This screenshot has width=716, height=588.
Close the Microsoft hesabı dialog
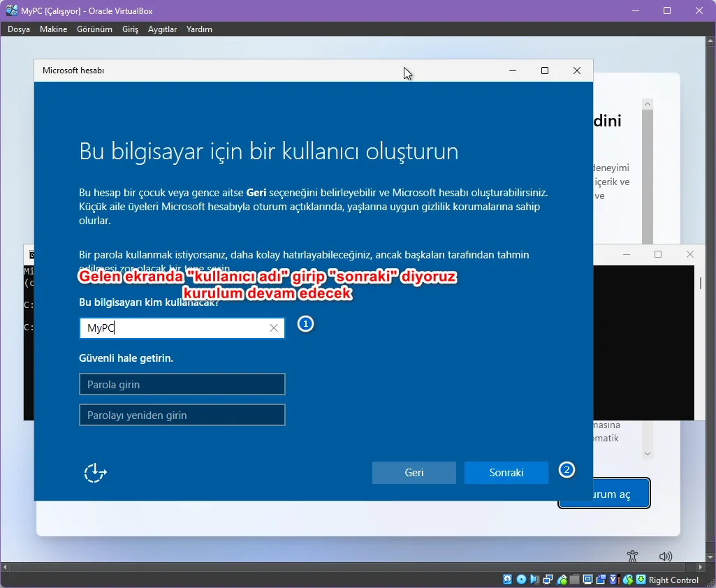click(577, 71)
